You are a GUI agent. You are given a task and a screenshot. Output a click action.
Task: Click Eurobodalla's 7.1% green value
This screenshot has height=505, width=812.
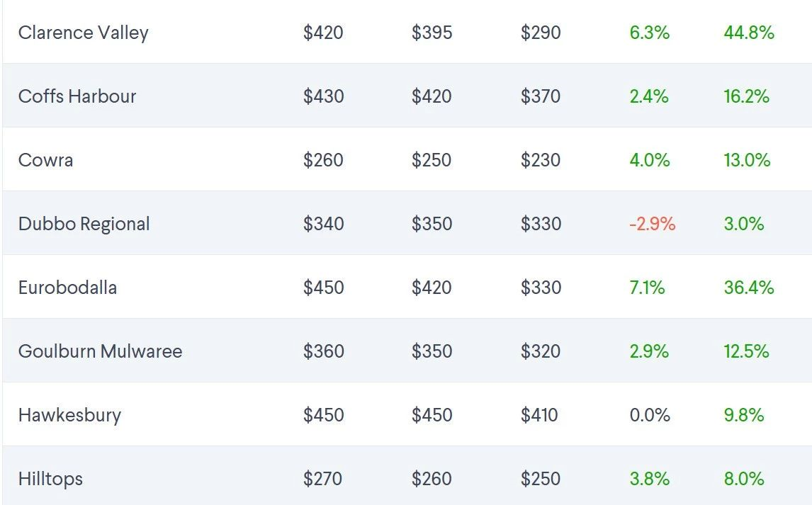coord(647,288)
